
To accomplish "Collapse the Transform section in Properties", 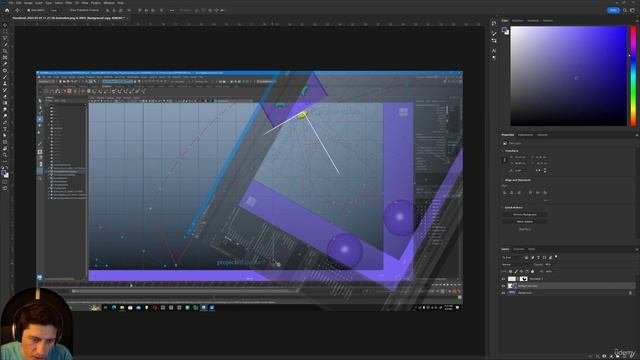I will pyautogui.click(x=502, y=151).
